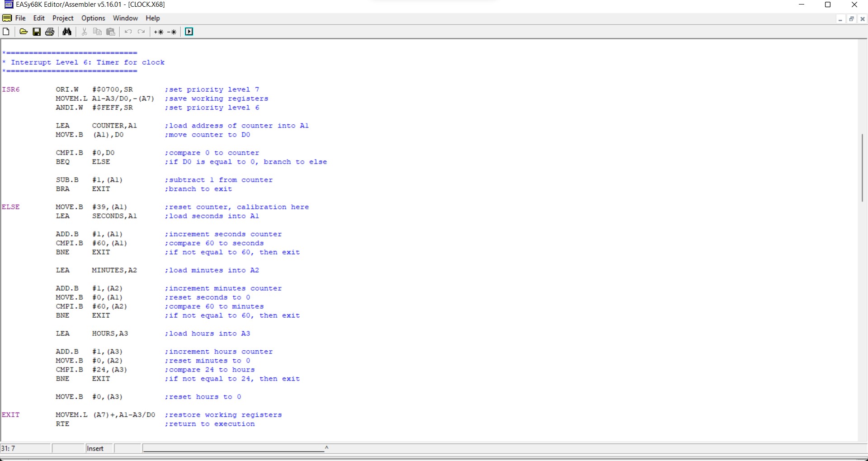This screenshot has height=461, width=868.
Task: Assemble the source with the play icon
Action: tap(189, 32)
